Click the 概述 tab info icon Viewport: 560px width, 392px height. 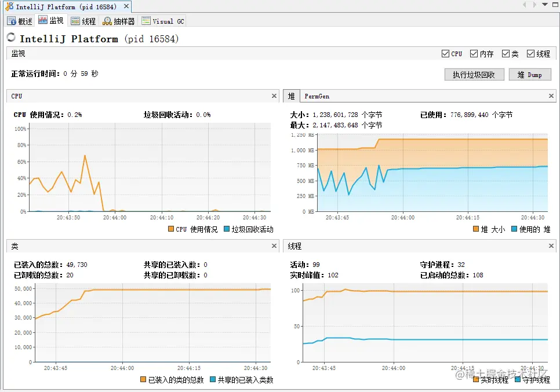click(12, 21)
